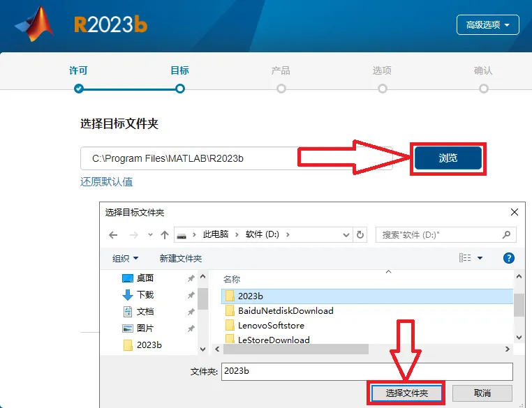
Task: Click the MATLAB logo icon
Action: click(34, 24)
